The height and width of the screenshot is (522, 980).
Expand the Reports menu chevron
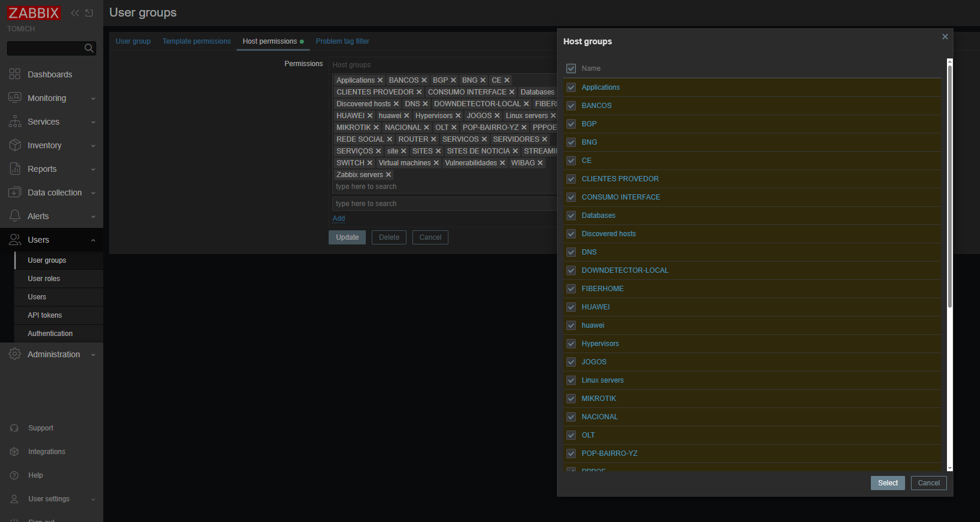point(93,169)
